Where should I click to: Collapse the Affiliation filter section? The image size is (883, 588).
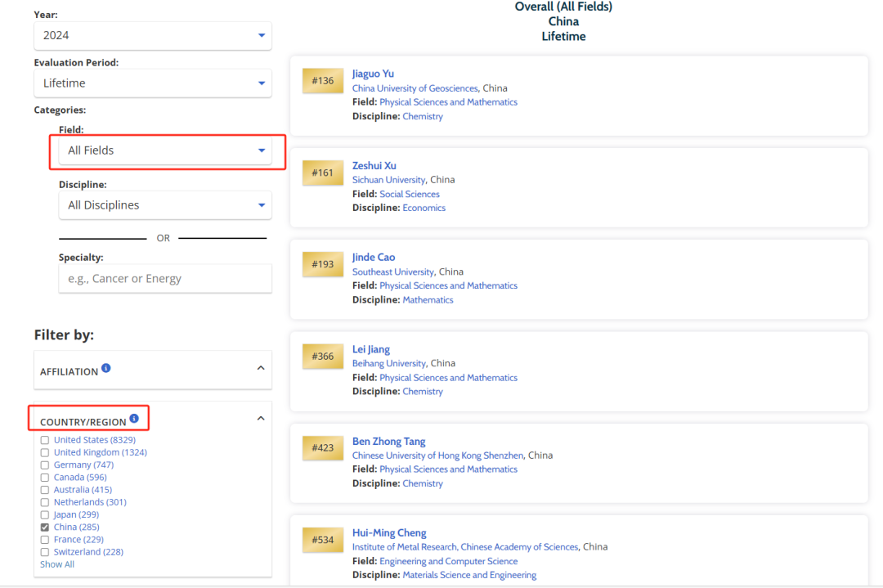[x=261, y=368]
